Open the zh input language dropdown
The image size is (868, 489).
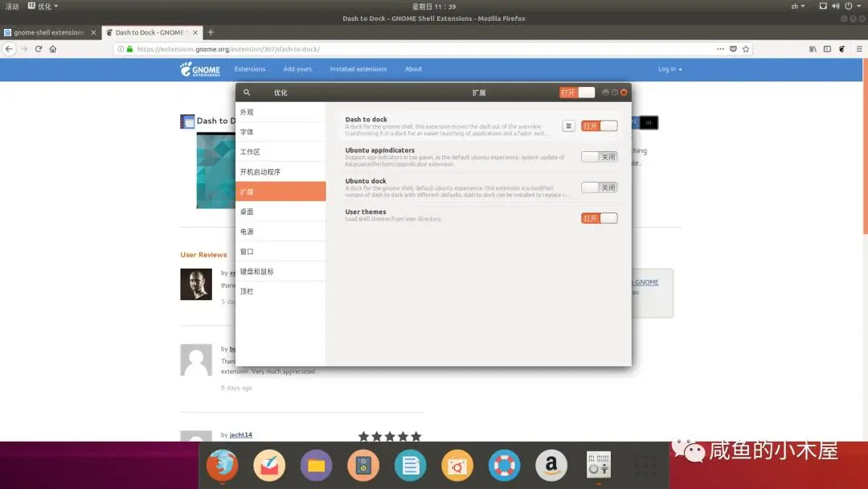pyautogui.click(x=798, y=6)
